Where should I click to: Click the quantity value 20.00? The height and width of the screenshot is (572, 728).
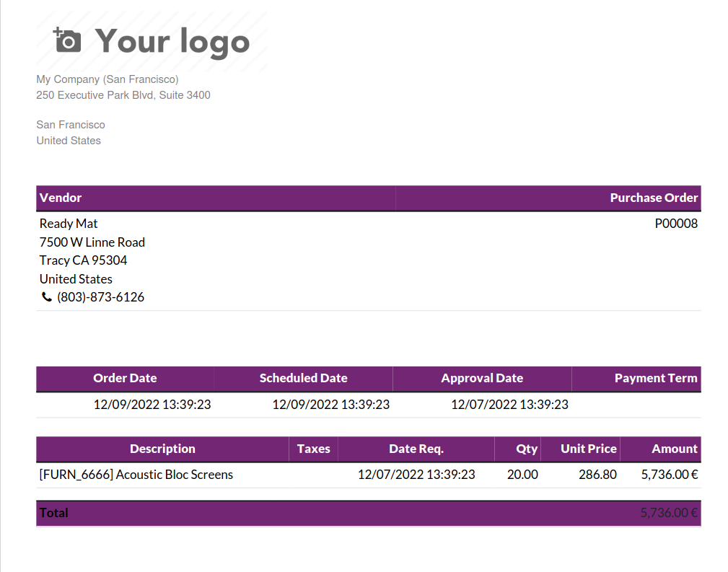522,475
